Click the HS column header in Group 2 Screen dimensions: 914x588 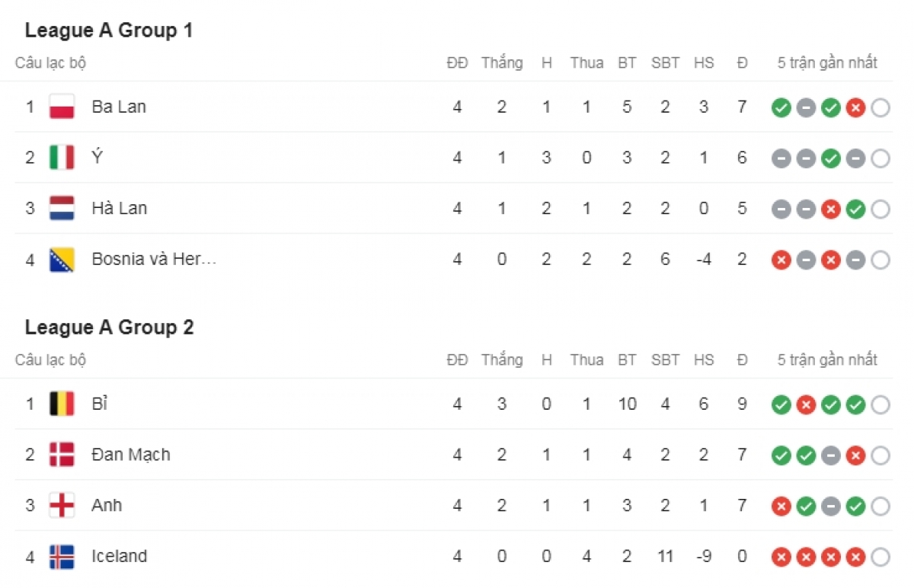click(x=704, y=360)
